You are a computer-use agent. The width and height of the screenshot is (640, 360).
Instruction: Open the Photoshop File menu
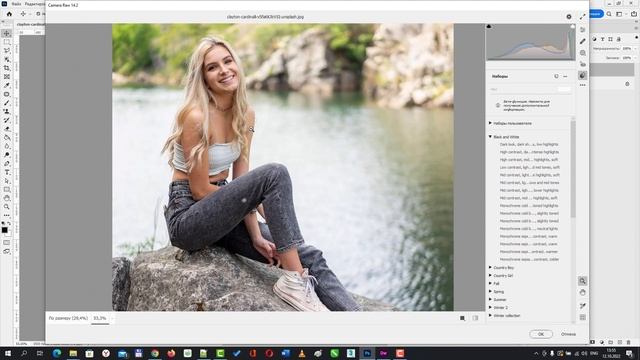pyautogui.click(x=16, y=4)
